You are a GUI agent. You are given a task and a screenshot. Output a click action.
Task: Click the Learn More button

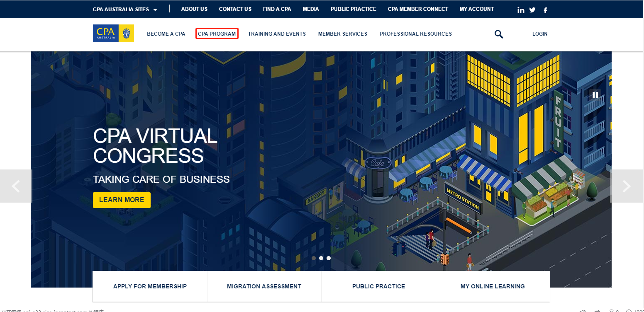coord(122,200)
